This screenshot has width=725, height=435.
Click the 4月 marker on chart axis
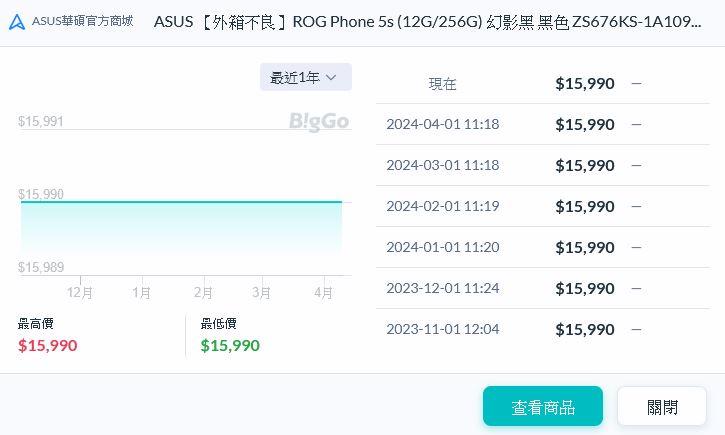point(323,293)
